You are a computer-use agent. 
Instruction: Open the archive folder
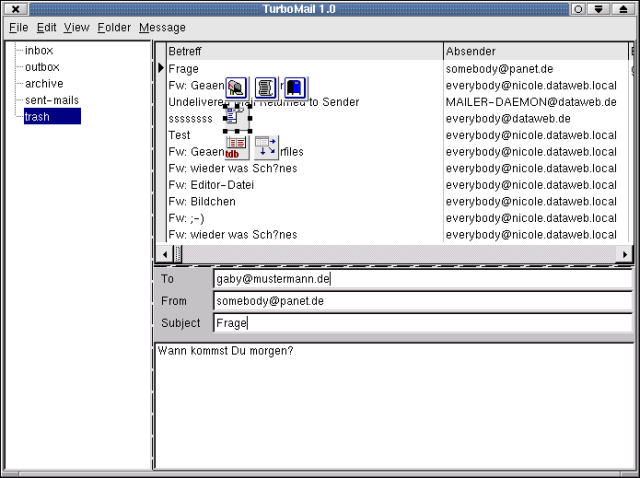(44, 84)
